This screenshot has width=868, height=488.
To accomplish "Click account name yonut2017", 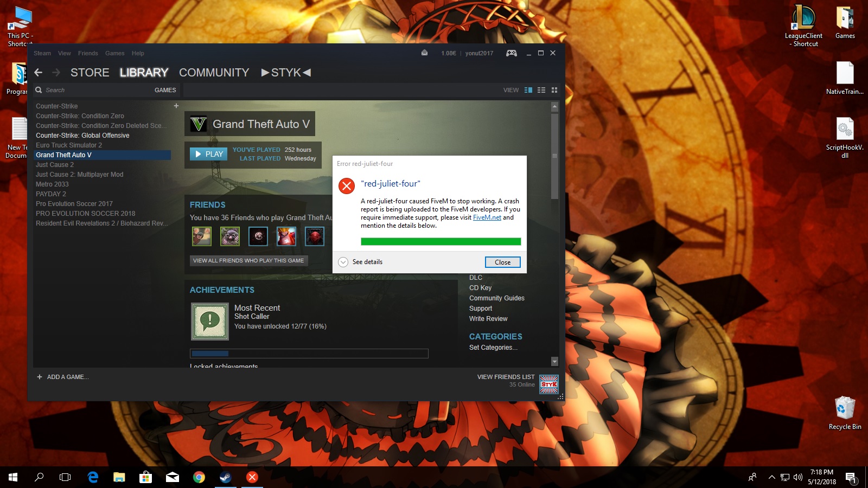I will click(x=479, y=53).
